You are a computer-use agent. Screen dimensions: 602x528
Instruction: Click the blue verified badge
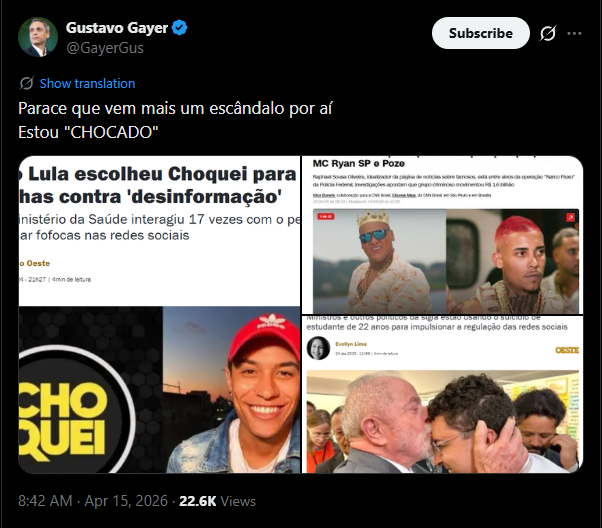tap(179, 28)
